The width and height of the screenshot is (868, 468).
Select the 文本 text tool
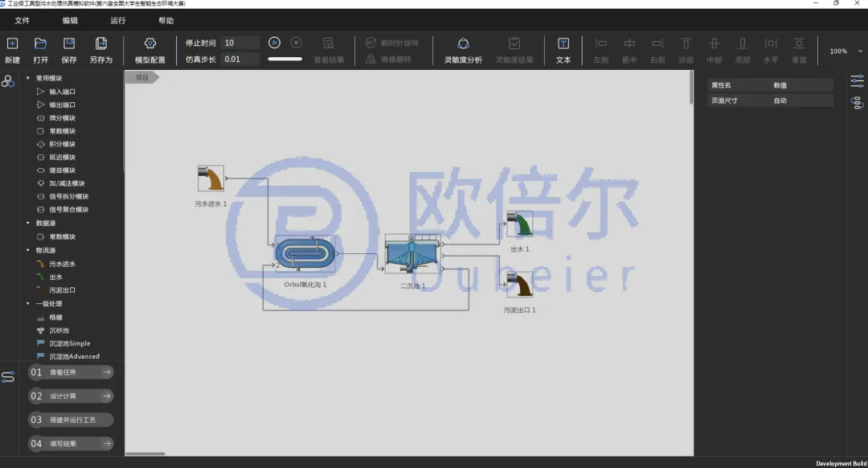tap(563, 43)
